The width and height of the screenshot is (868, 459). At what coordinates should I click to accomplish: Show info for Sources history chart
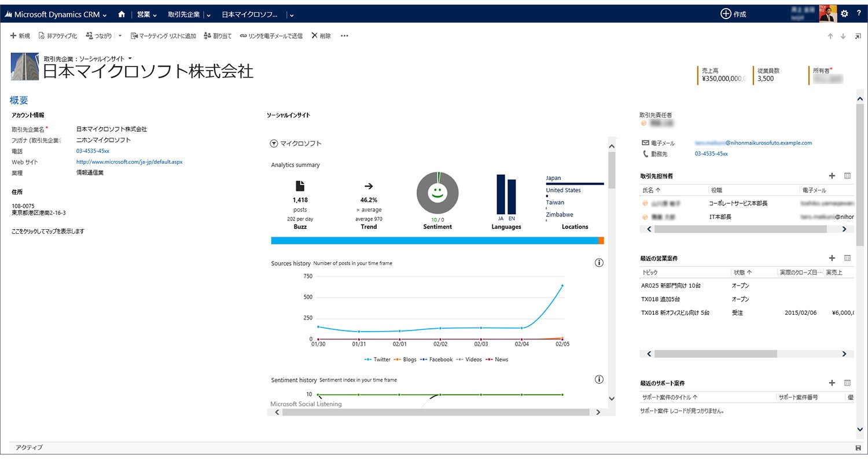[x=599, y=263]
